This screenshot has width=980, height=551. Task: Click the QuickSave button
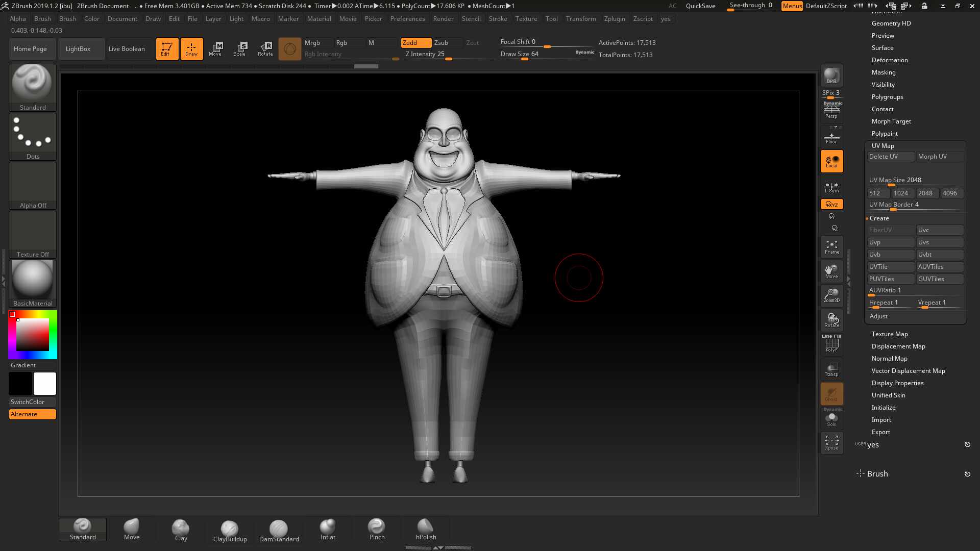coord(700,6)
